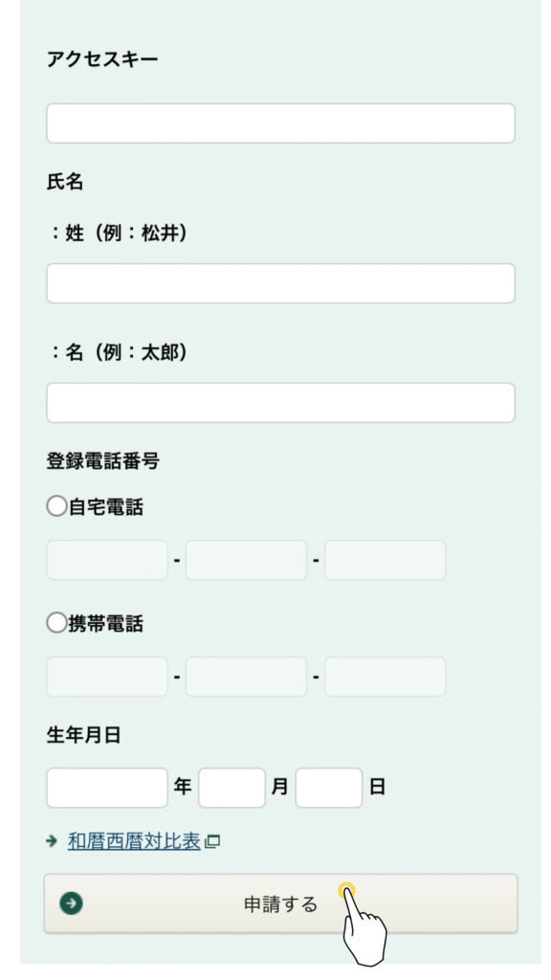551x980 pixels.
Task: Select the 自宅電話 radio button
Action: pyautogui.click(x=56, y=505)
